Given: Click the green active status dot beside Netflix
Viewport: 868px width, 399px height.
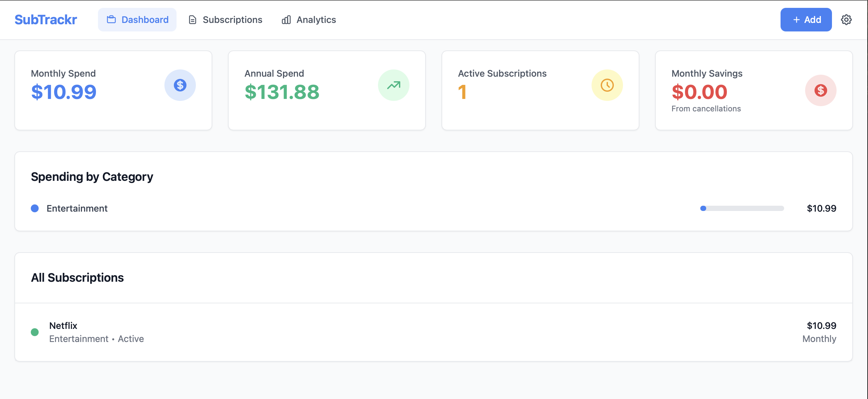Looking at the screenshot, I should [x=35, y=332].
